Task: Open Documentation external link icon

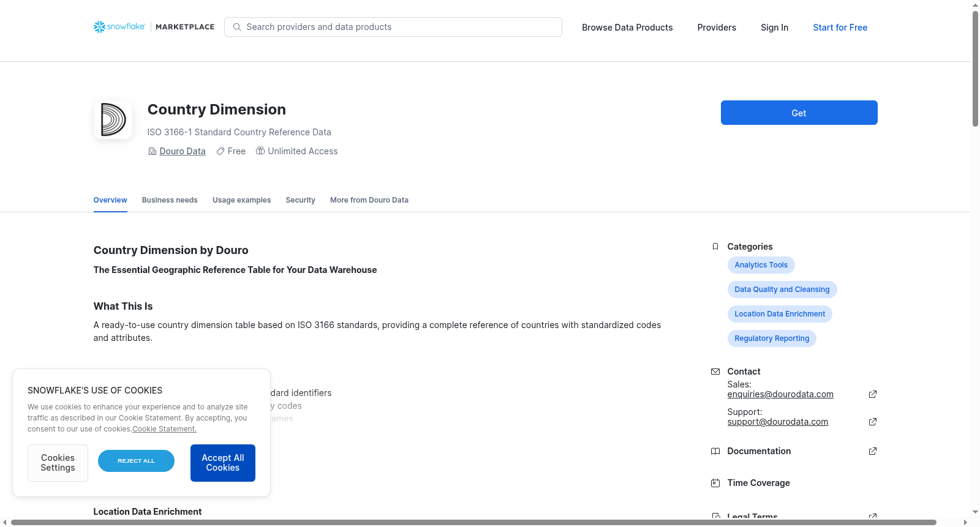Action: 873,451
